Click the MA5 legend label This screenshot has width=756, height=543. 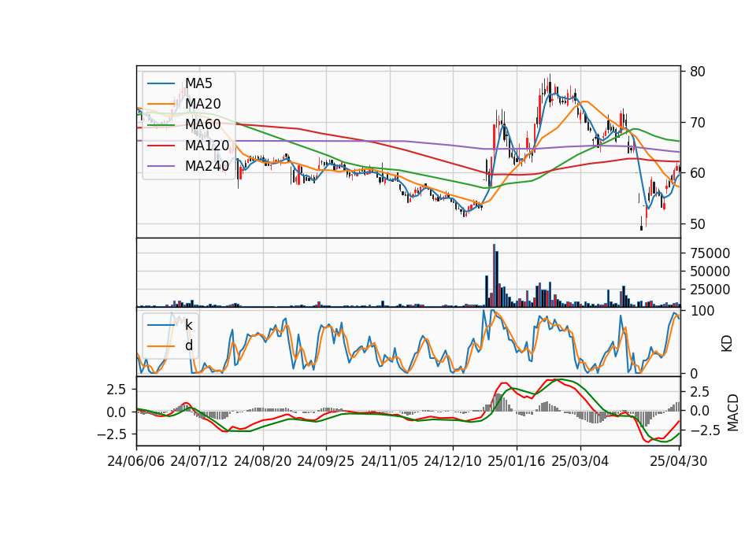click(x=198, y=83)
